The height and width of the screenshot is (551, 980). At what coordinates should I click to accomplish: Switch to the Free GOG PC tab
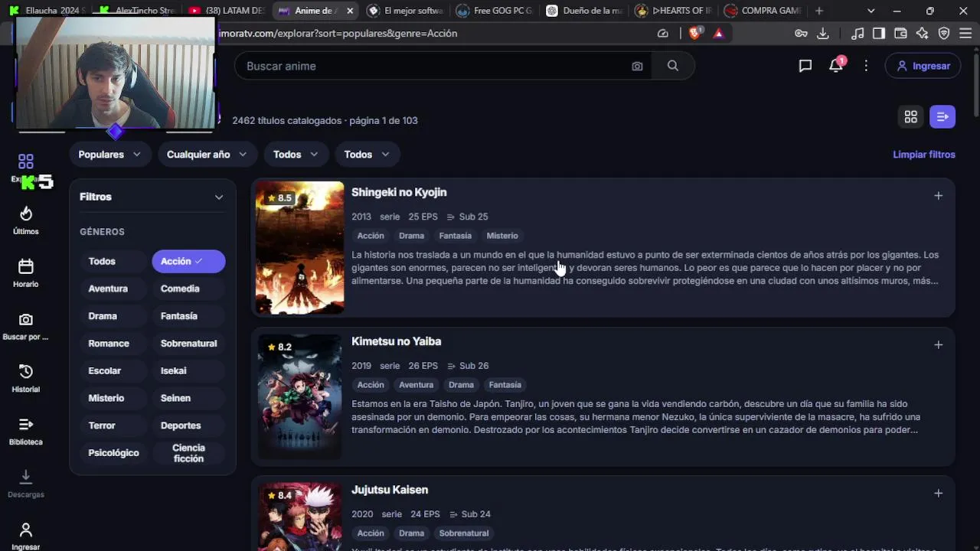point(496,11)
